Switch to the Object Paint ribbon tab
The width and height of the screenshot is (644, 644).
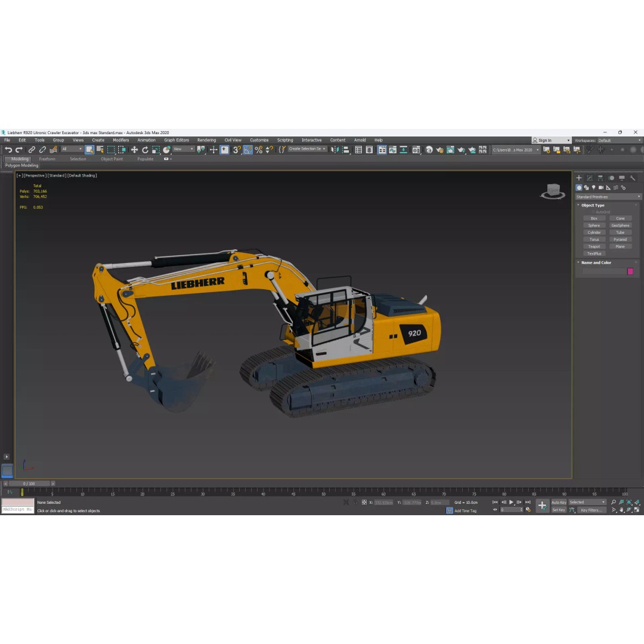pos(112,159)
